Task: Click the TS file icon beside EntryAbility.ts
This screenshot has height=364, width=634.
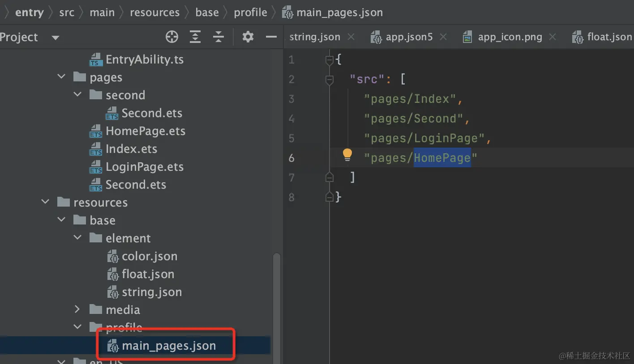Action: coord(96,59)
